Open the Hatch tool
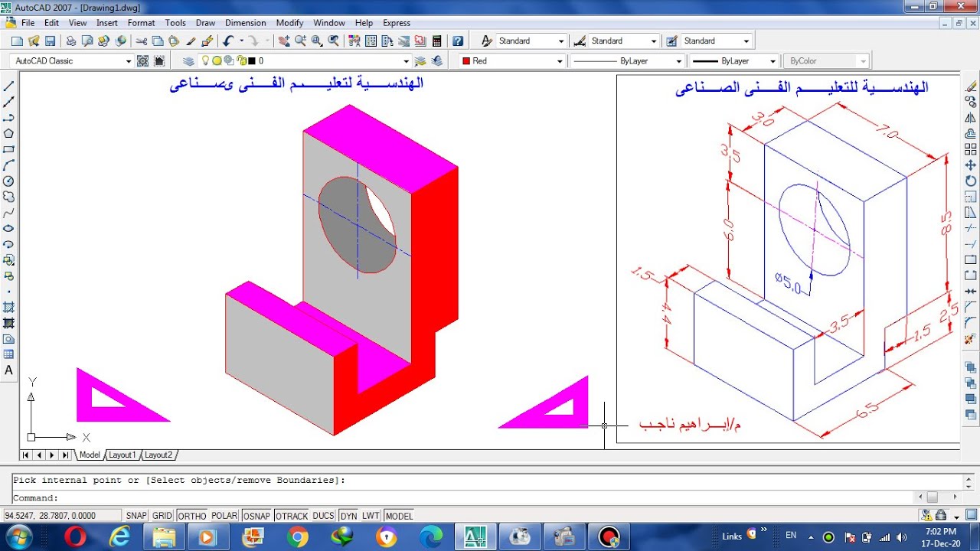The height and width of the screenshot is (551, 980). (x=9, y=307)
